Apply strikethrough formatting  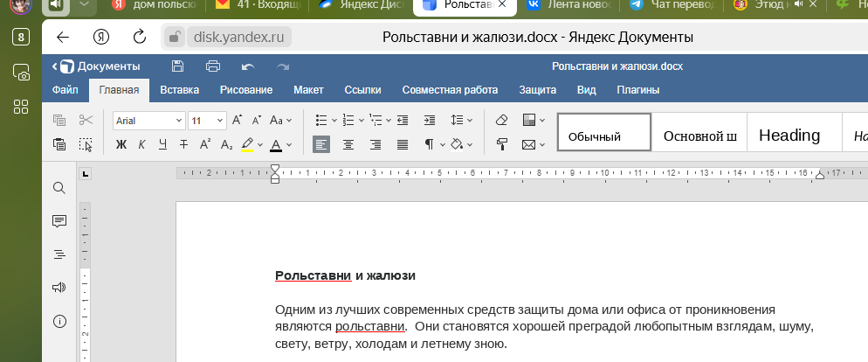point(183,144)
